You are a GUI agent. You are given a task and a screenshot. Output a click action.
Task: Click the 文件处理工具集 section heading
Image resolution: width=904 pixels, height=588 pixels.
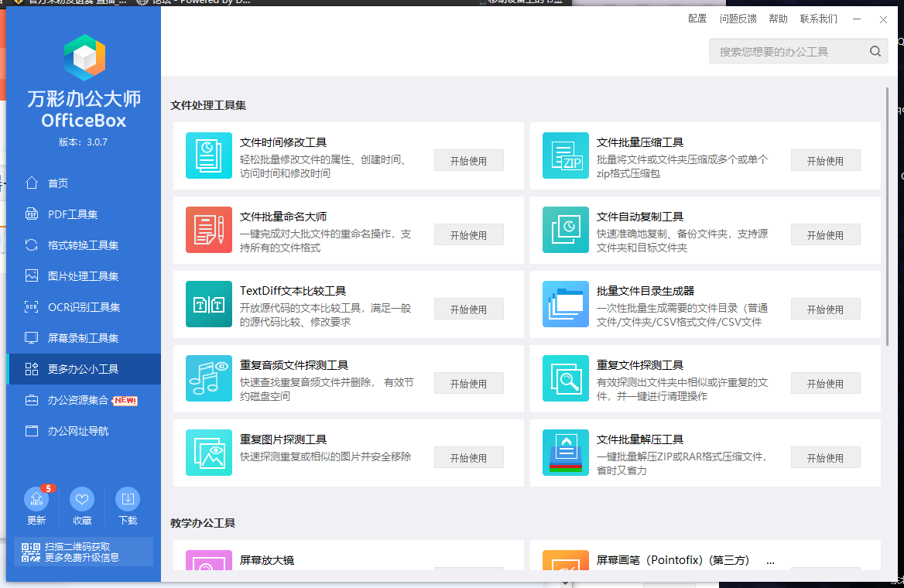click(x=208, y=105)
